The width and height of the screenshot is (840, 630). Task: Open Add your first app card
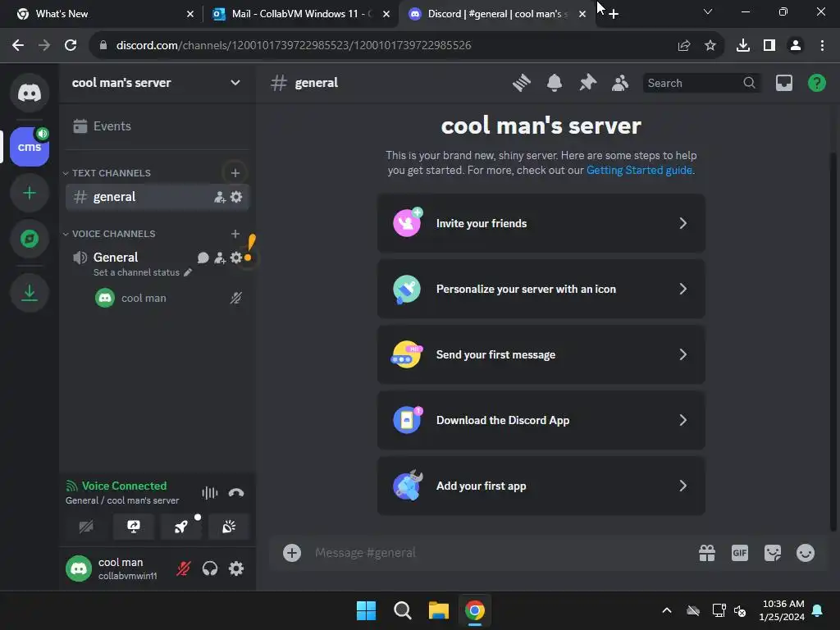541,486
